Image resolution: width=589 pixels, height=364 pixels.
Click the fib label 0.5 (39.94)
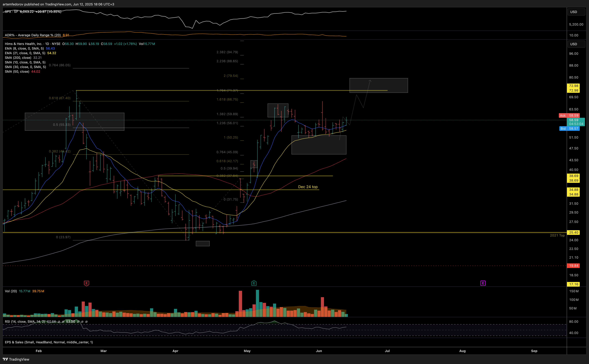(229, 168)
